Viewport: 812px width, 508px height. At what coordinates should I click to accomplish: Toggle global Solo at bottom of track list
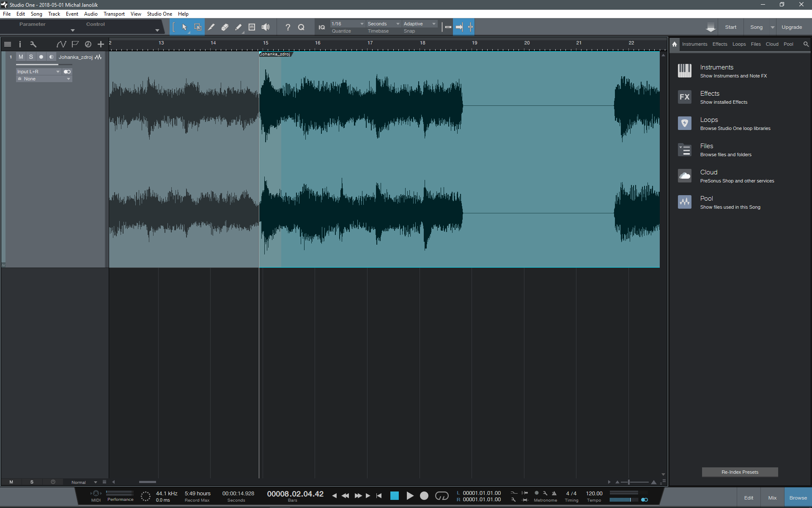click(x=32, y=482)
